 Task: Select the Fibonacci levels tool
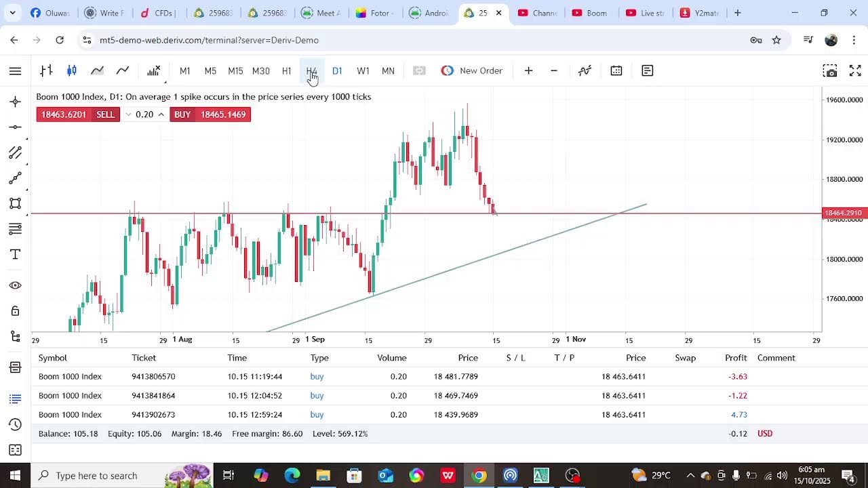15,229
